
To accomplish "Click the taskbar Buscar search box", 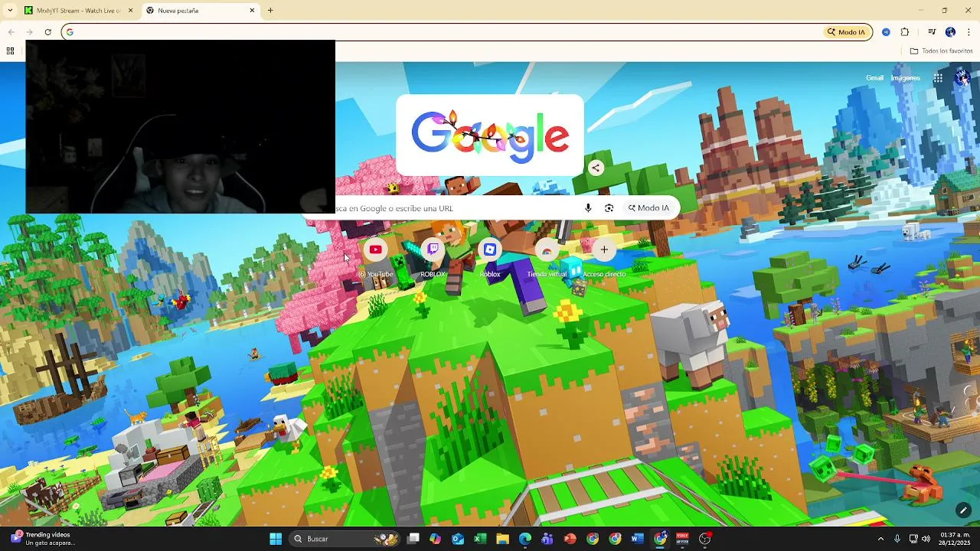I will click(x=342, y=539).
